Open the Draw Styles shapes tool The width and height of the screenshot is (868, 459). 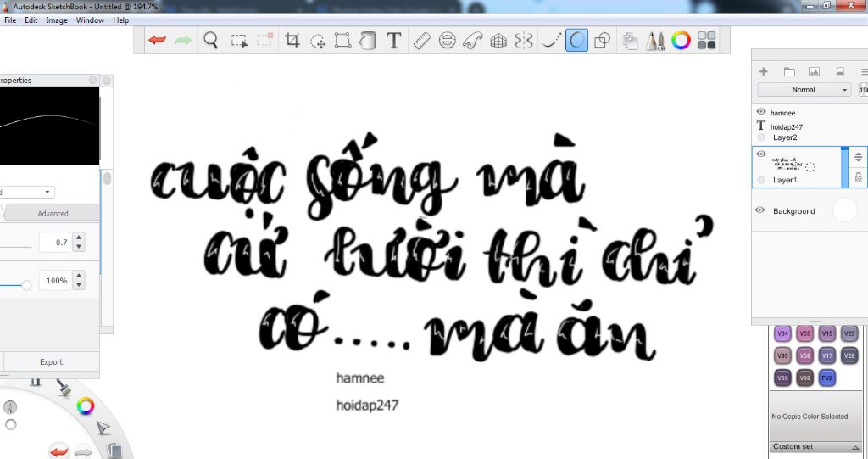click(602, 40)
